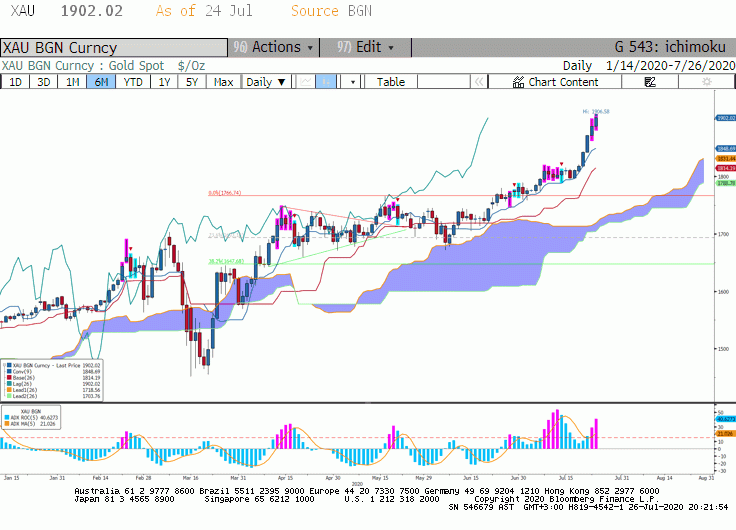Screen dimensions: 736x530
Task: Open the annotation edit pencil icon
Action: (650, 82)
